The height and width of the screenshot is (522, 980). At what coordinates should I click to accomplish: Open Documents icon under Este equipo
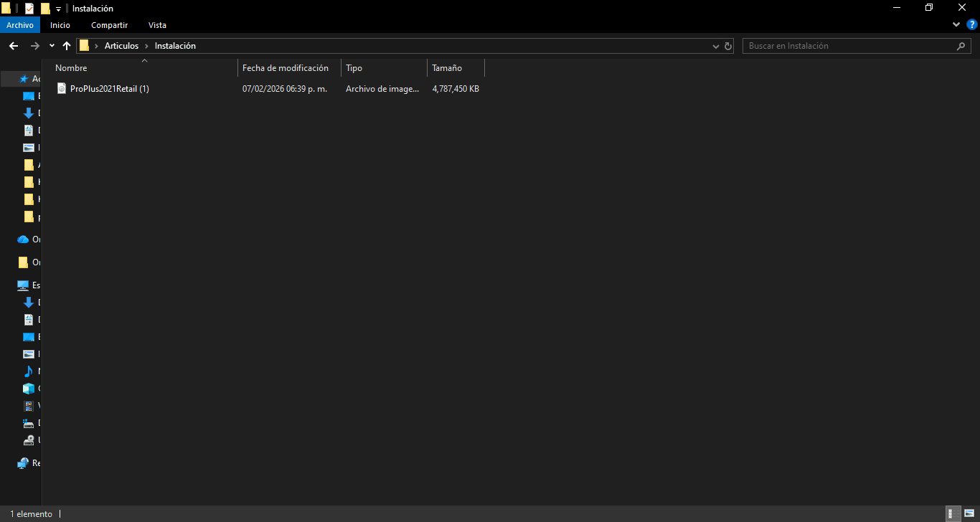[x=29, y=320]
